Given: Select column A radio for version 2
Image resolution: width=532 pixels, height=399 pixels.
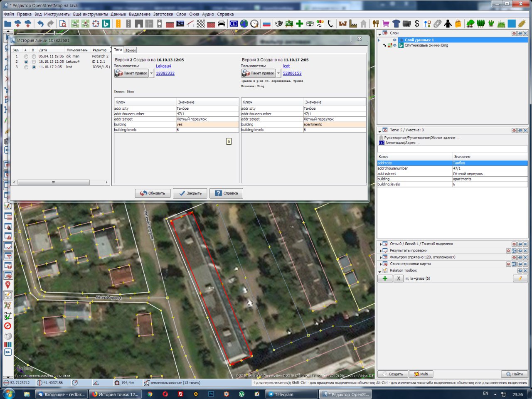Looking at the screenshot, I should [x=26, y=62].
